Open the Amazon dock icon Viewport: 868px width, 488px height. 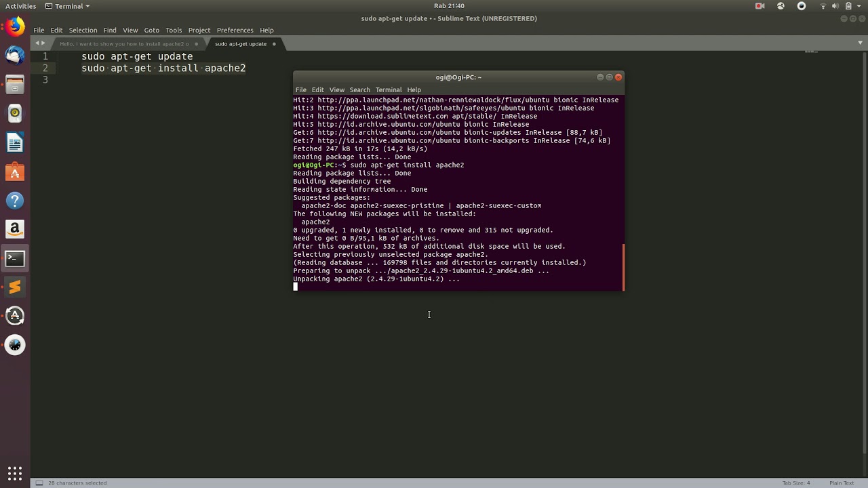point(15,230)
